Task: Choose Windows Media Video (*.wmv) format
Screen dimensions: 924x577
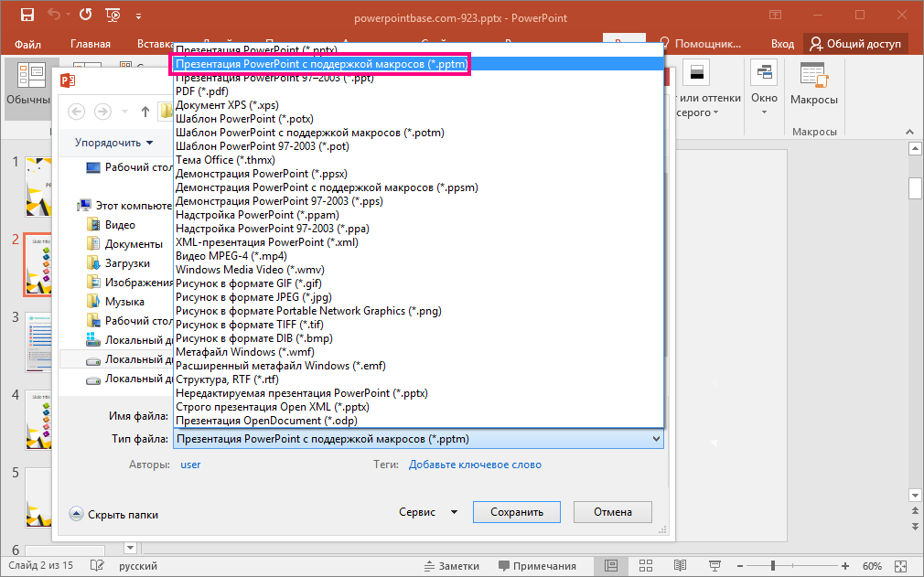Action: [x=418, y=270]
